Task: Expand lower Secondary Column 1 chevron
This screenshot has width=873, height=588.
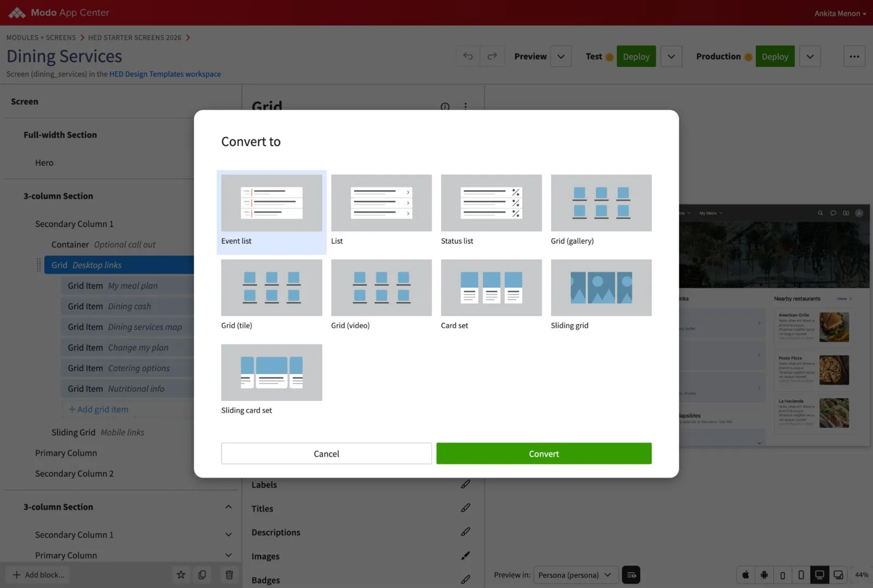Action: [228, 535]
